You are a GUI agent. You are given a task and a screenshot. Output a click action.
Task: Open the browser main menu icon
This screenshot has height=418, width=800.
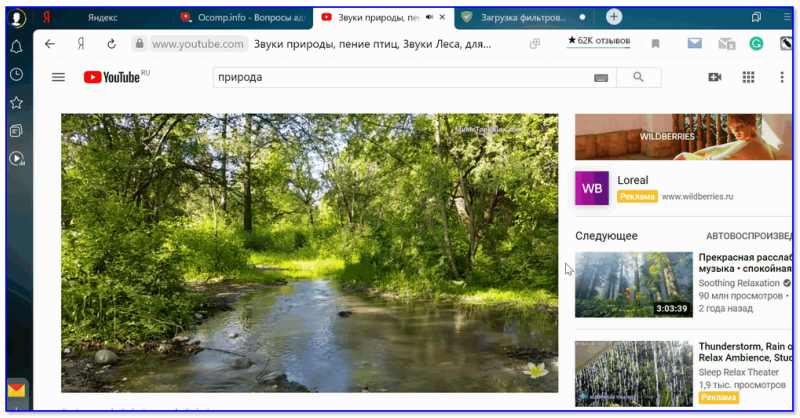point(787,17)
